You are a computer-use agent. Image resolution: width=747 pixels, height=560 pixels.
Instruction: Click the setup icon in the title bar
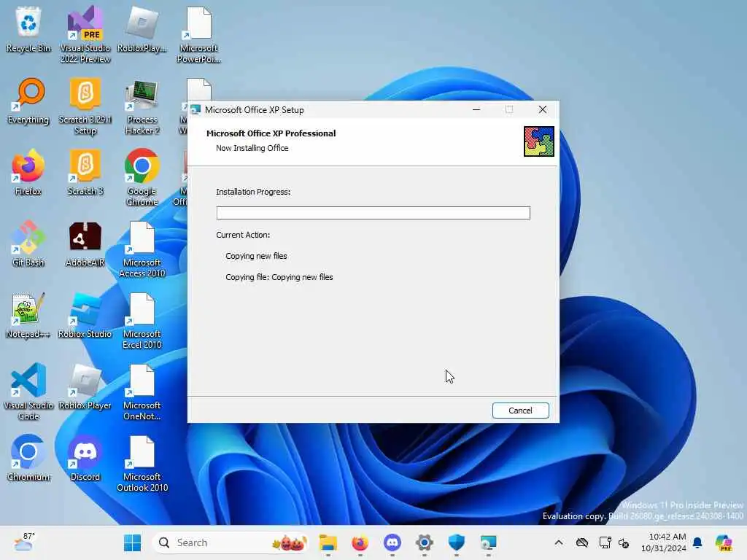(x=196, y=110)
